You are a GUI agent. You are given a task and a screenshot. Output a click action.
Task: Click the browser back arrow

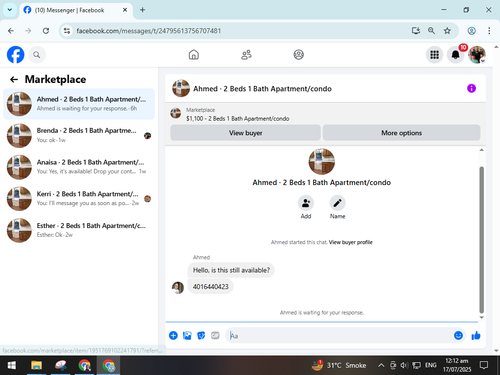tap(11, 31)
